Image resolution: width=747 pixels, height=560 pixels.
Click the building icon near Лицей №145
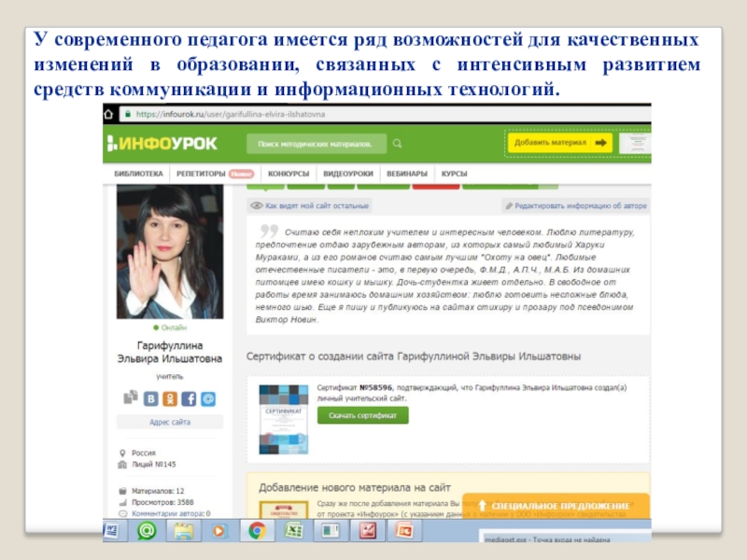pos(122,464)
